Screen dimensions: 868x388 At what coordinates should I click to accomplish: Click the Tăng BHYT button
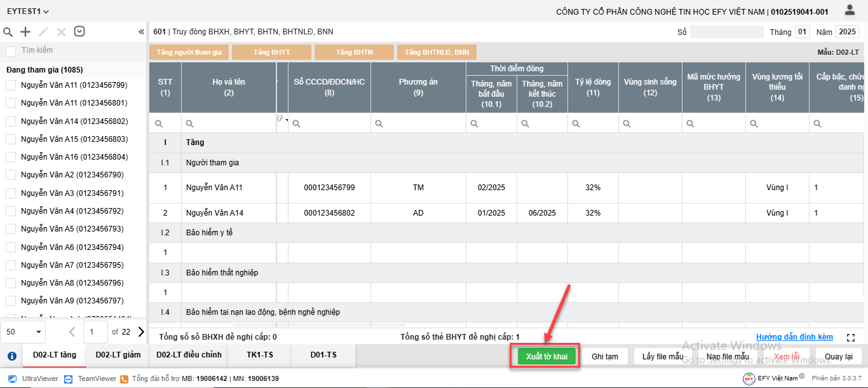click(271, 52)
